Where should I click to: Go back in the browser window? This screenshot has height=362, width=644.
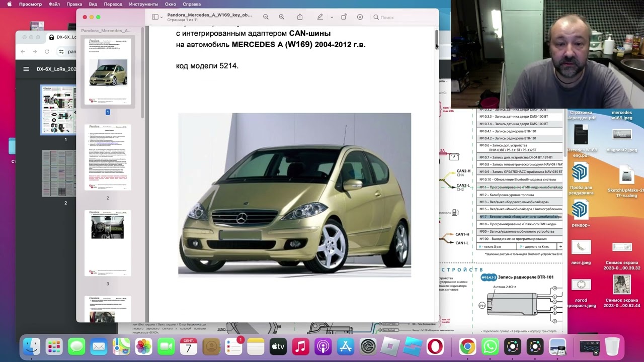(23, 51)
